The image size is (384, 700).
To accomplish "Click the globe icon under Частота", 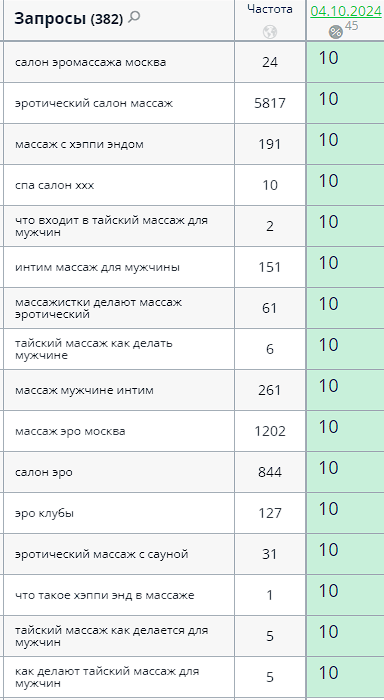I will tap(270, 32).
